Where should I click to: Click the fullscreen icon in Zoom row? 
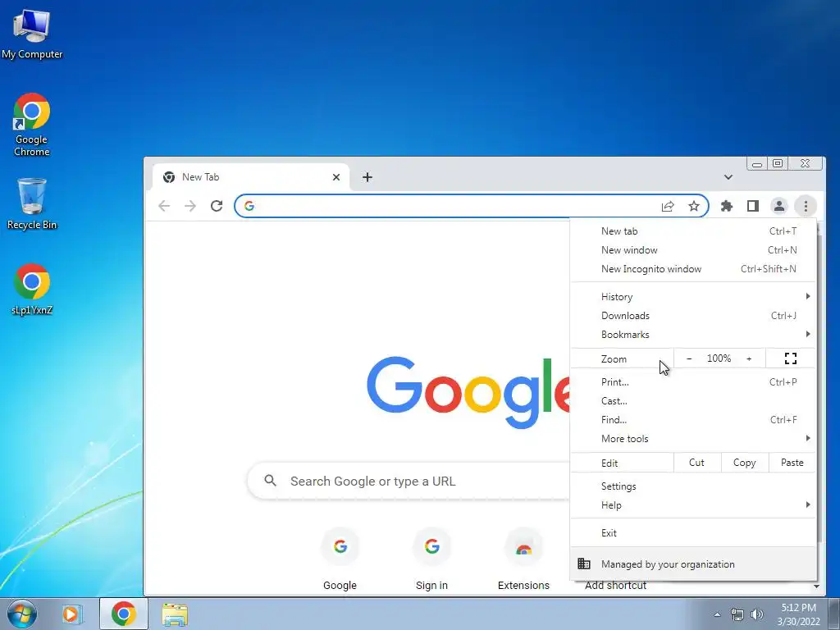[790, 358]
